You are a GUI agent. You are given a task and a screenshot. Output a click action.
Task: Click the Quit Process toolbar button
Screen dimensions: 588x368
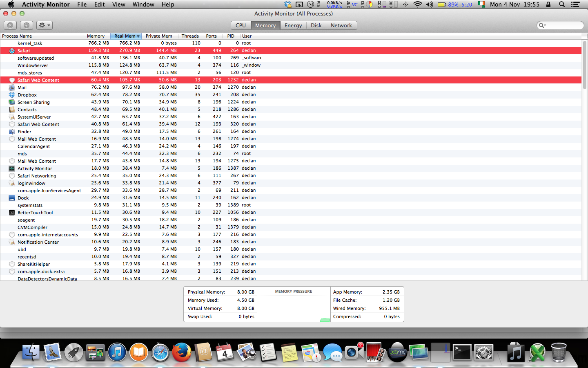[x=10, y=25]
